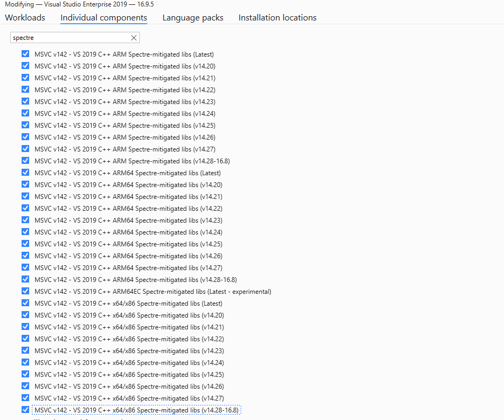Disable ARM Spectre-mitigated libs (v14.24)
Screen dimensions: 504x420
[25, 113]
